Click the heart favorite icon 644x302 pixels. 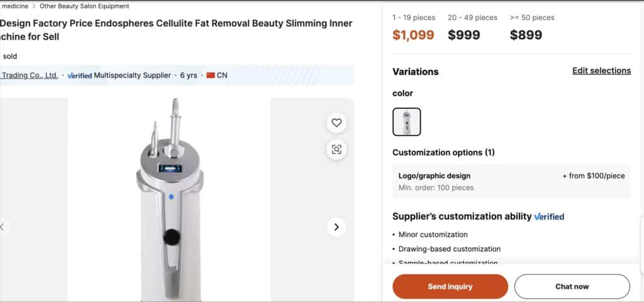click(x=336, y=123)
